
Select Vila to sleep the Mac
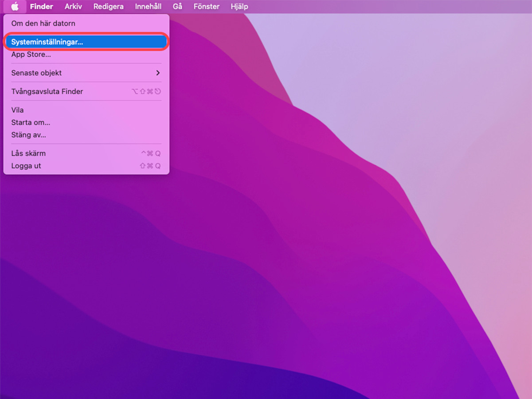point(86,110)
